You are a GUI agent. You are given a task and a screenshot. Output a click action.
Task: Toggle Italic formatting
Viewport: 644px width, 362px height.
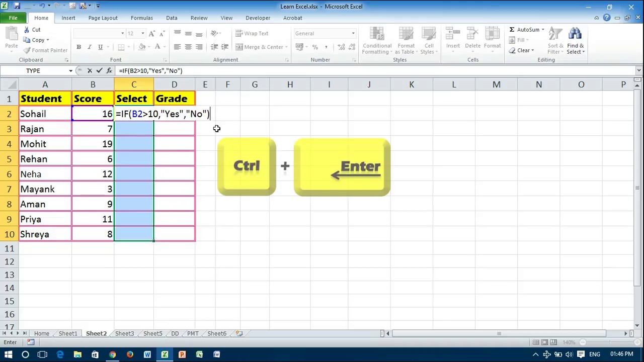(x=90, y=47)
